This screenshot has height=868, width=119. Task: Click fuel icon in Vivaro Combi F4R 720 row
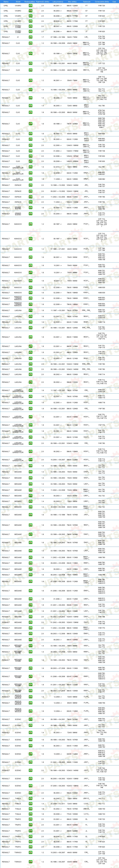[x=30, y=26]
